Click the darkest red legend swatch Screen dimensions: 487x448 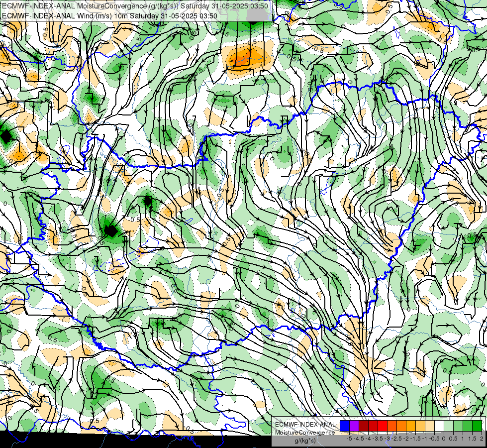click(364, 426)
